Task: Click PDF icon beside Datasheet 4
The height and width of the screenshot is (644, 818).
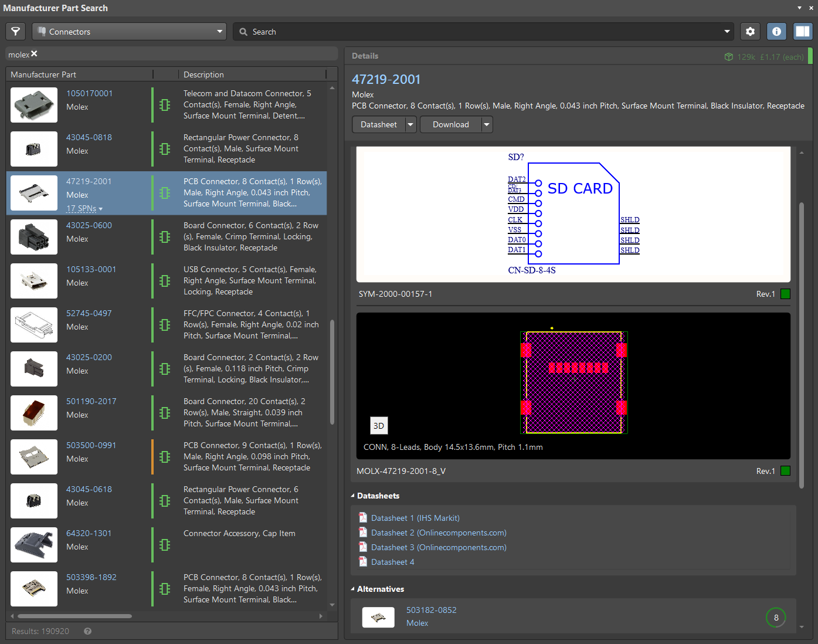Action: click(363, 561)
